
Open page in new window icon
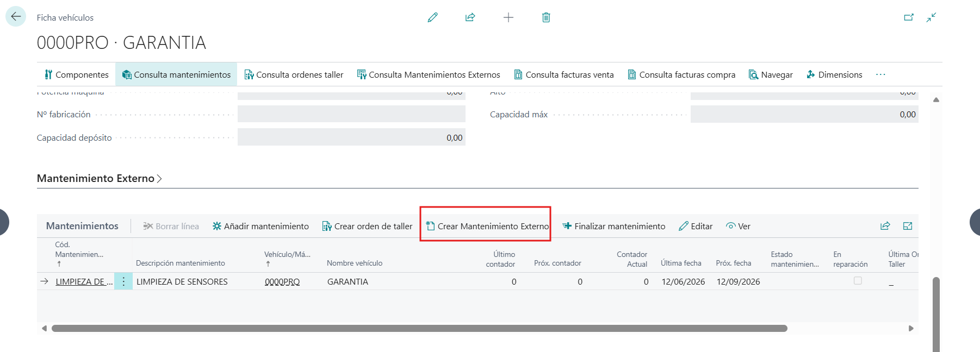[909, 17]
